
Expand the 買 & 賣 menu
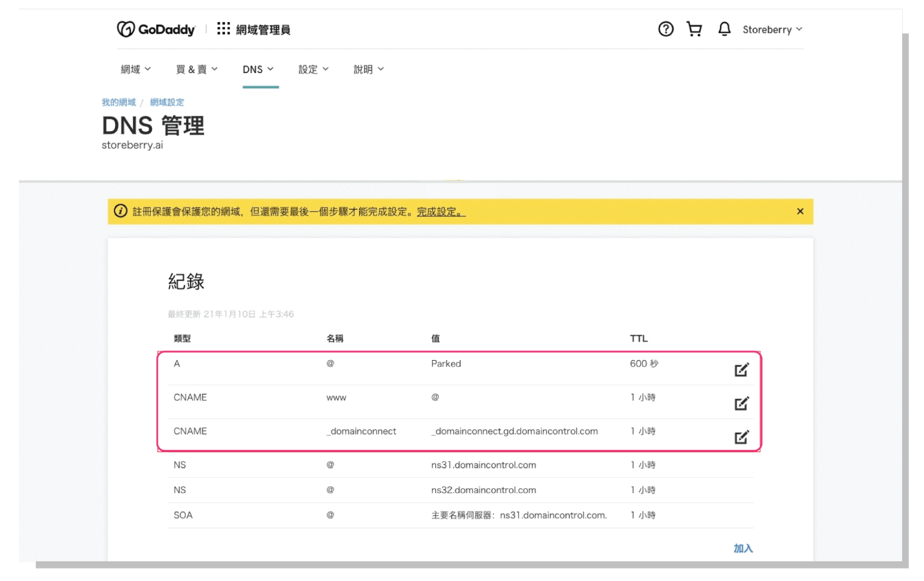(x=196, y=69)
